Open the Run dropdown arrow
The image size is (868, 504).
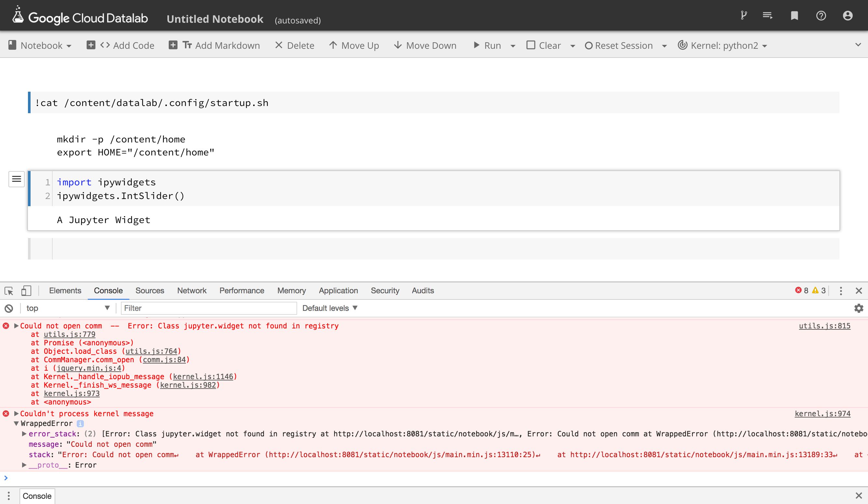[x=513, y=45]
